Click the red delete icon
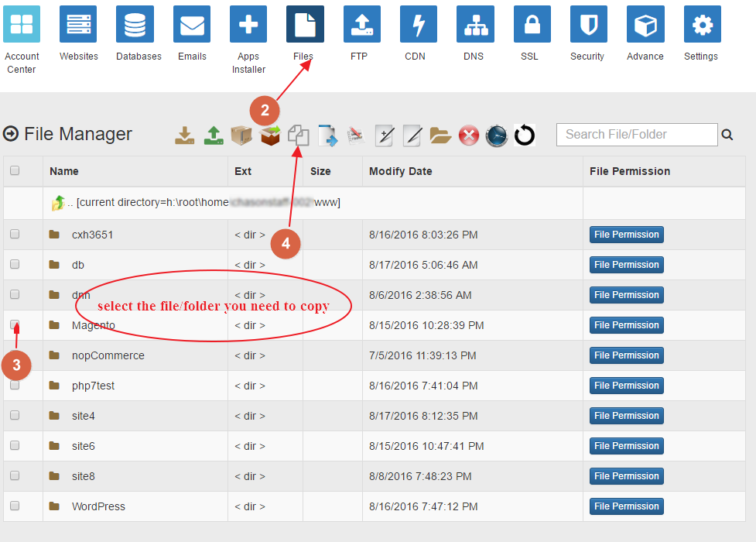 coord(469,135)
